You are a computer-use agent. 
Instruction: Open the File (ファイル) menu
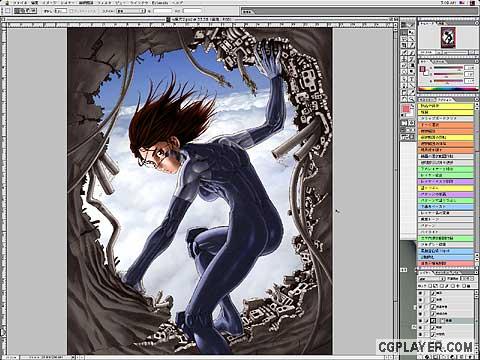(x=20, y=3)
